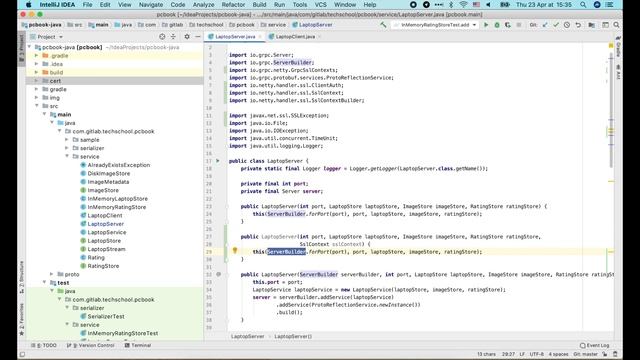Click gutter marker on line 32
640x360 pixels.
pyautogui.click(x=219, y=274)
